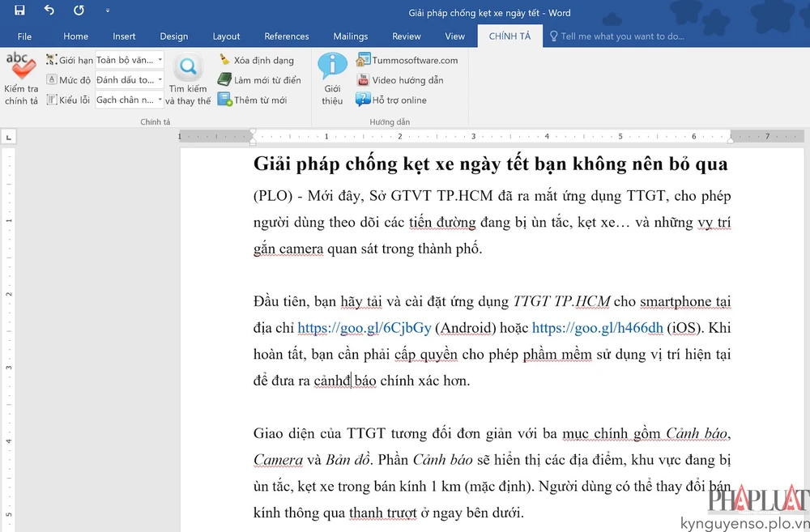This screenshot has width=810, height=532.
Task: Run Kiểm tra chính tả spell check
Action: [21, 79]
